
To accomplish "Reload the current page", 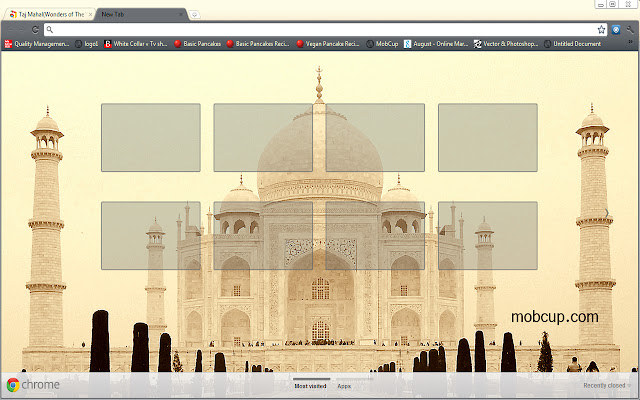I will (36, 29).
